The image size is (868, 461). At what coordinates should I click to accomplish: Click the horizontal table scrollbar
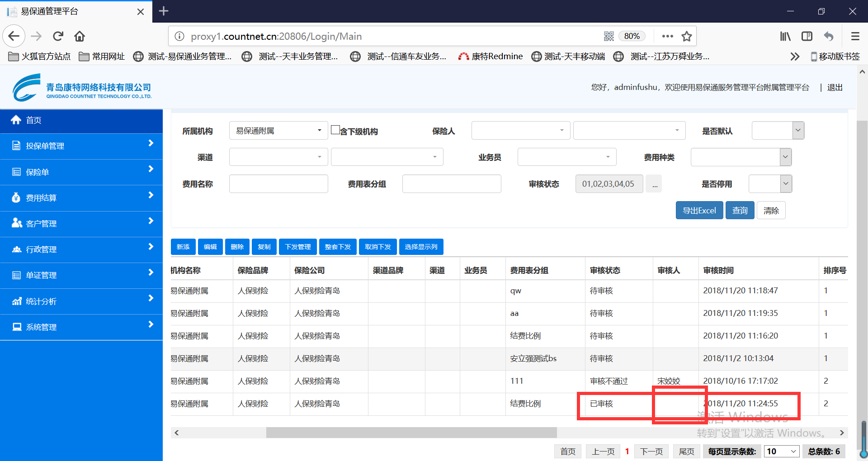point(411,433)
